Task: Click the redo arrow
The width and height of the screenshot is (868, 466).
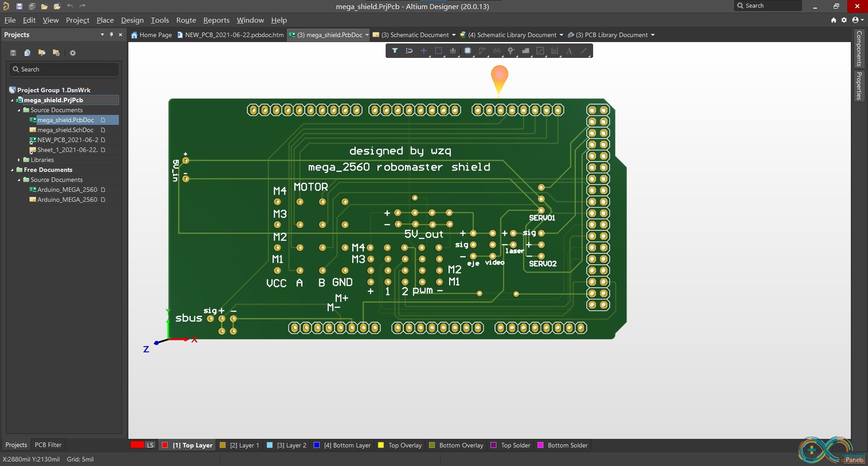Action: coord(82,6)
